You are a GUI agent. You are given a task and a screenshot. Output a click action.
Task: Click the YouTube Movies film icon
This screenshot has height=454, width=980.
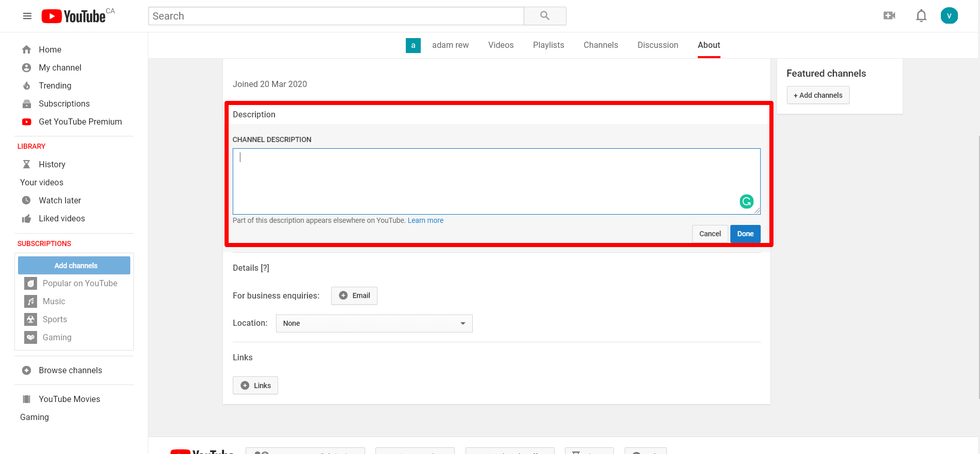(x=27, y=399)
